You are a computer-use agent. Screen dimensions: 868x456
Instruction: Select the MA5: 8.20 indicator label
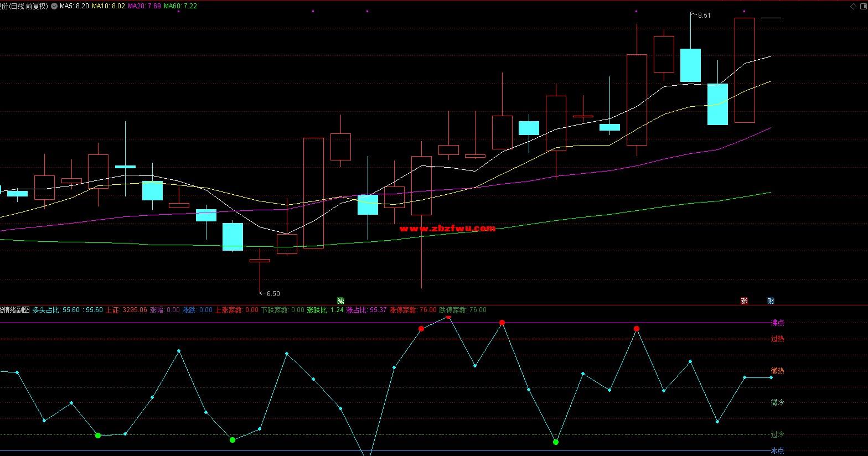pos(74,6)
